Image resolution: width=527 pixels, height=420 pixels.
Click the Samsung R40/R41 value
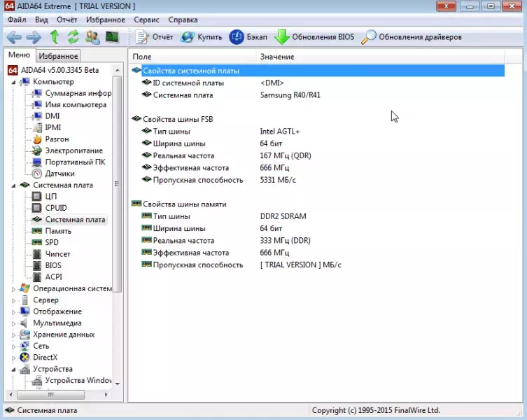(x=290, y=95)
